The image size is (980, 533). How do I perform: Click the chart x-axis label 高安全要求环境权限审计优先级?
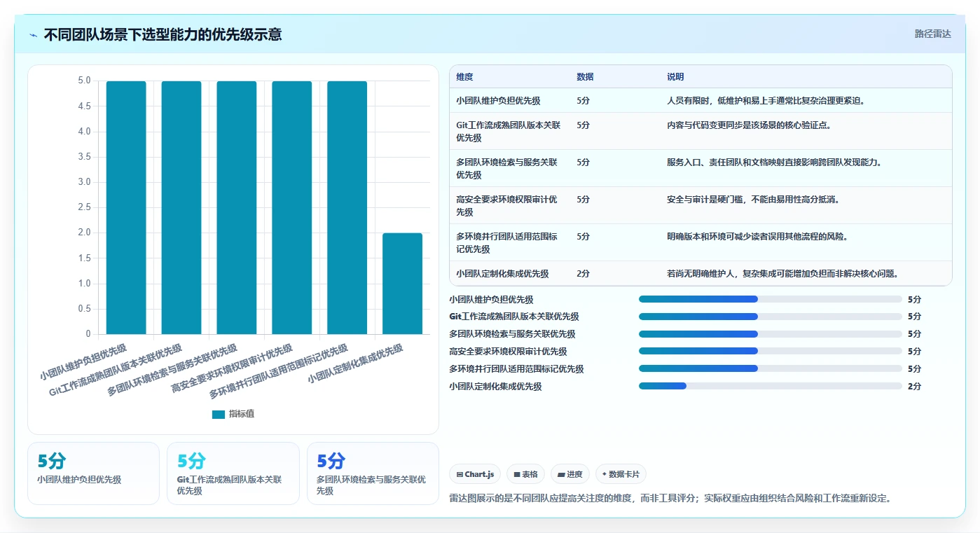pos(232,368)
